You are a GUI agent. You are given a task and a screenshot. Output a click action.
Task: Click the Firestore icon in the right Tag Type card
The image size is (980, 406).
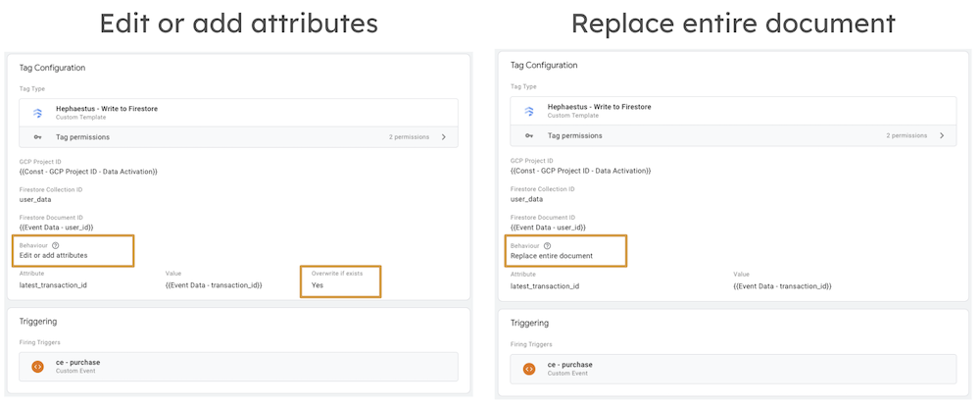[529, 111]
